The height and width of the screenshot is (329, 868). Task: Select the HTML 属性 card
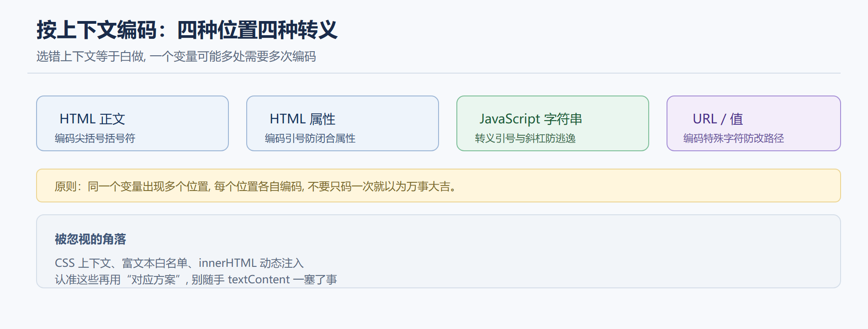point(343,123)
